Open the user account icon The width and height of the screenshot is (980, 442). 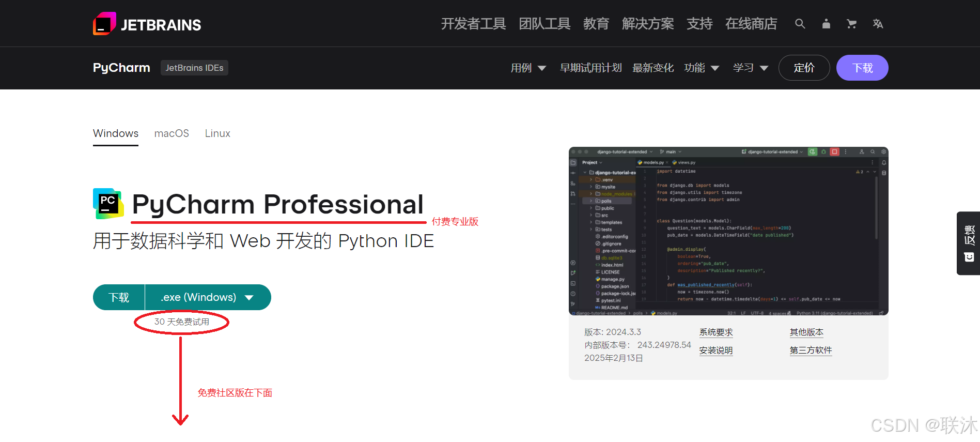coord(826,24)
